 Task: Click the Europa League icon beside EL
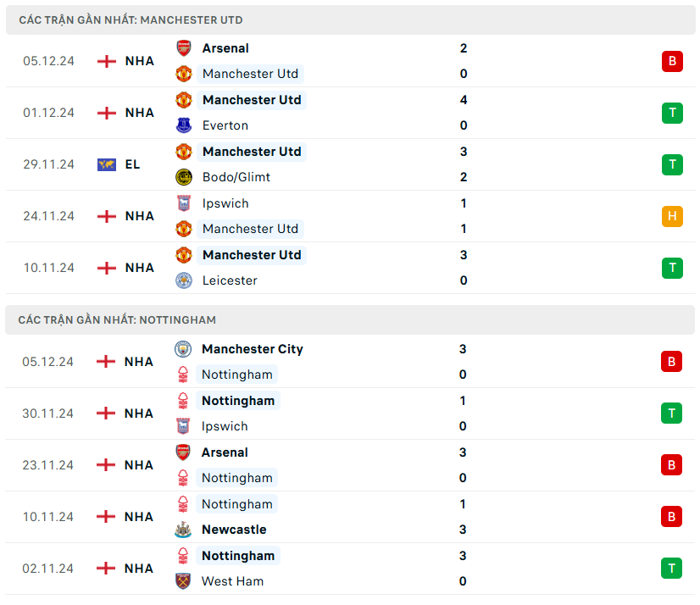(106, 164)
